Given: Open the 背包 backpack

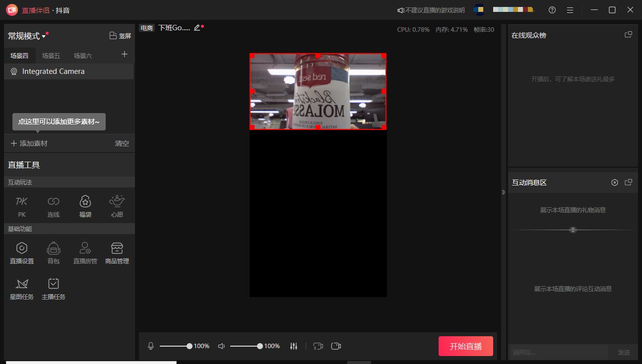Looking at the screenshot, I should click(54, 253).
